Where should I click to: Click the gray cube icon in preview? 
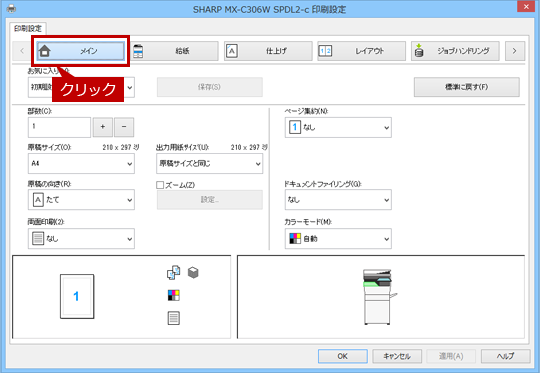(x=193, y=273)
